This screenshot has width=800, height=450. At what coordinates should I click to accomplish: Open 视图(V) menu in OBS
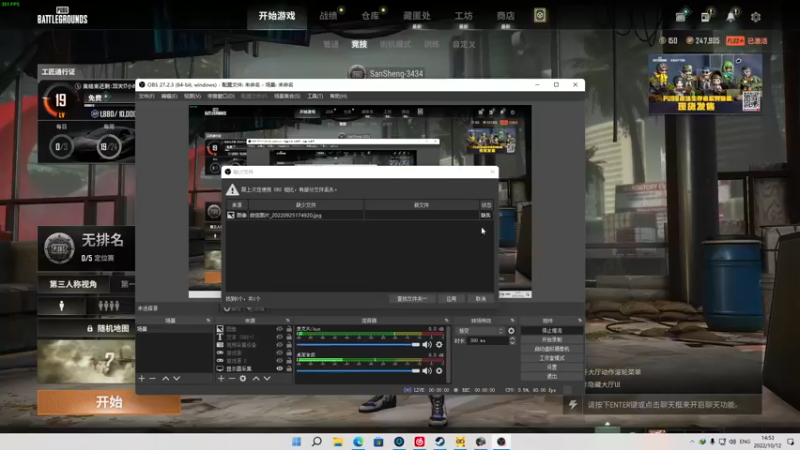[192, 96]
